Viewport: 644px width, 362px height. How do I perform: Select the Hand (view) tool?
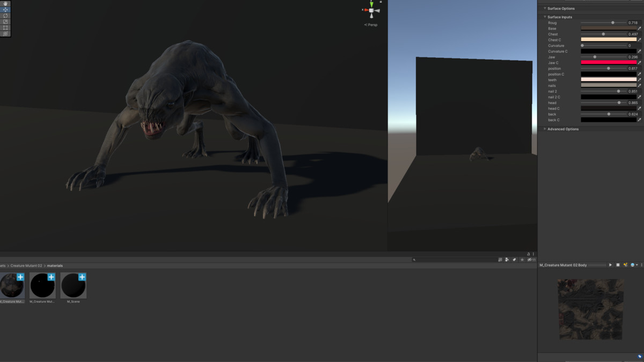coord(5,4)
